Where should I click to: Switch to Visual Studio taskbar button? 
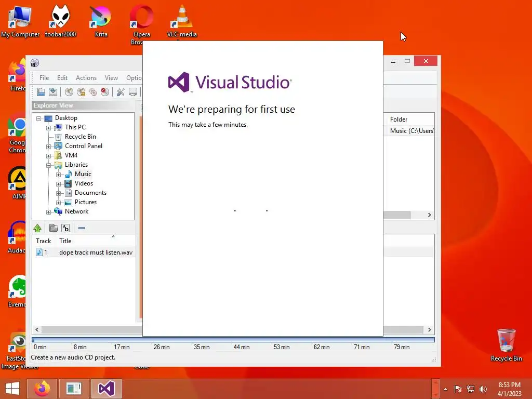(x=106, y=389)
